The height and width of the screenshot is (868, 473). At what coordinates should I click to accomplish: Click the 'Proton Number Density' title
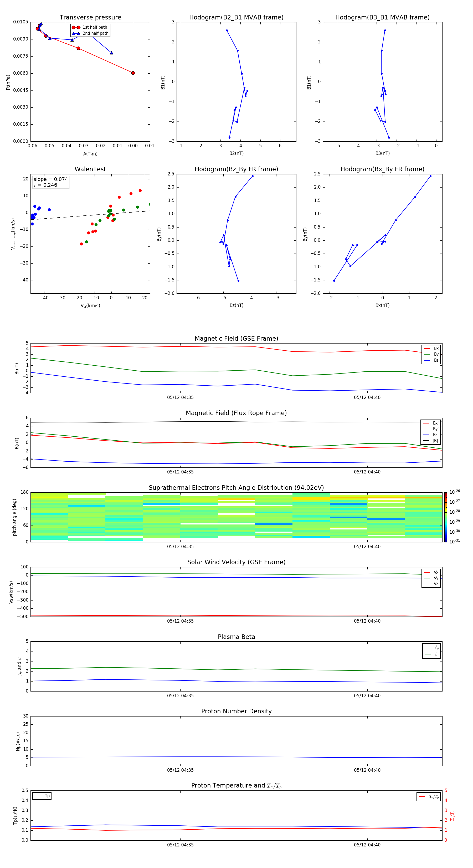pyautogui.click(x=236, y=711)
